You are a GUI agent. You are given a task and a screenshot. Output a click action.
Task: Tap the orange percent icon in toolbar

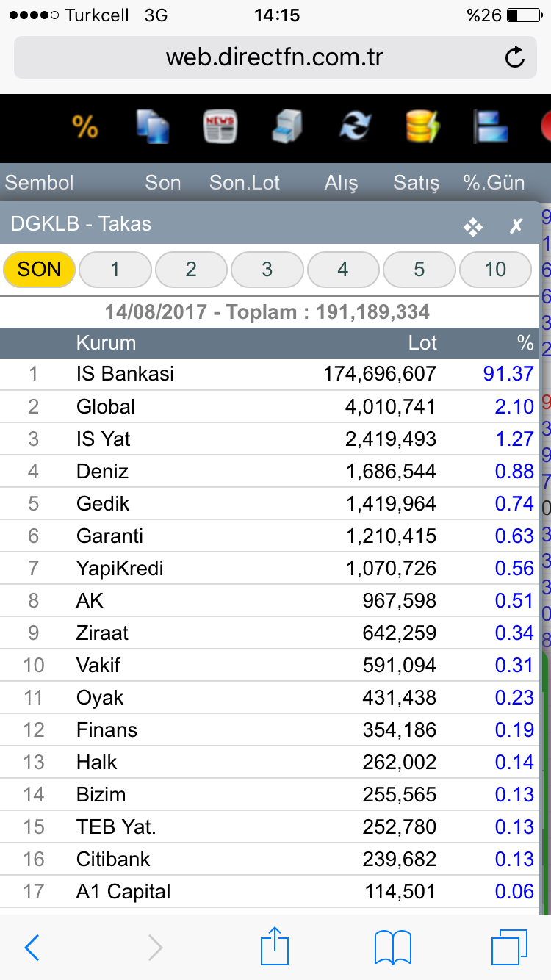click(x=85, y=127)
